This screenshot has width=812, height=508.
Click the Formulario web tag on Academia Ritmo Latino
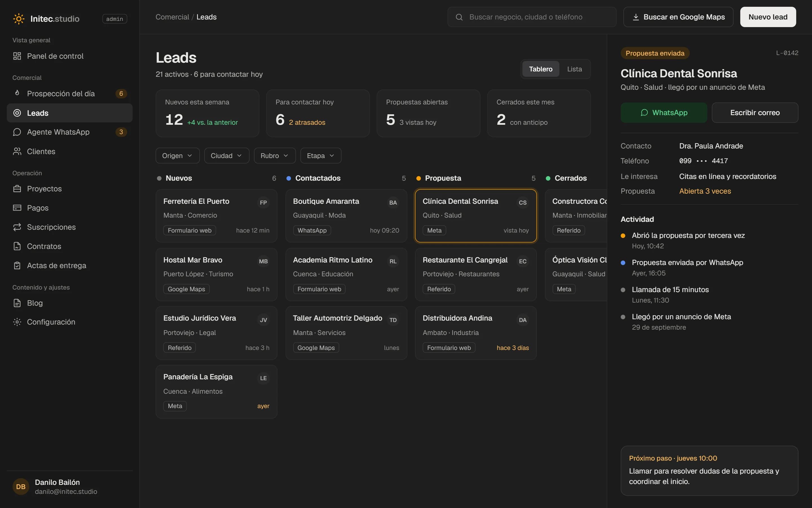[x=319, y=289]
